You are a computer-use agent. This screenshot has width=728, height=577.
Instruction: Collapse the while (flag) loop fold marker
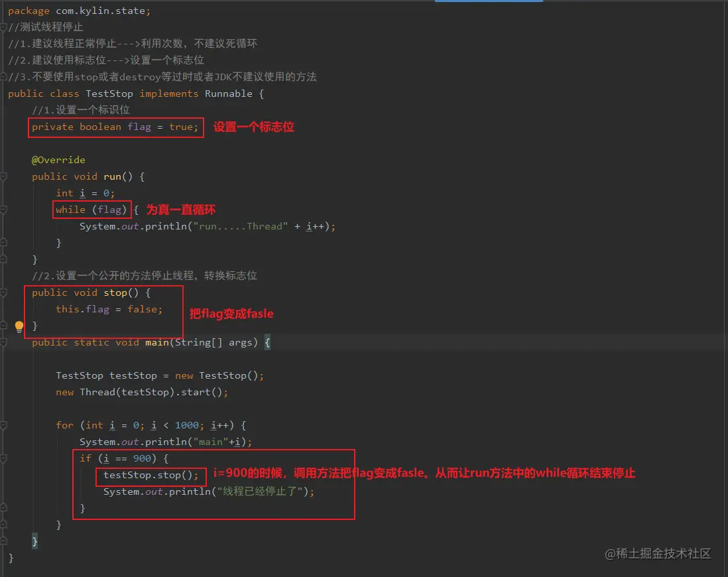pyautogui.click(x=3, y=210)
